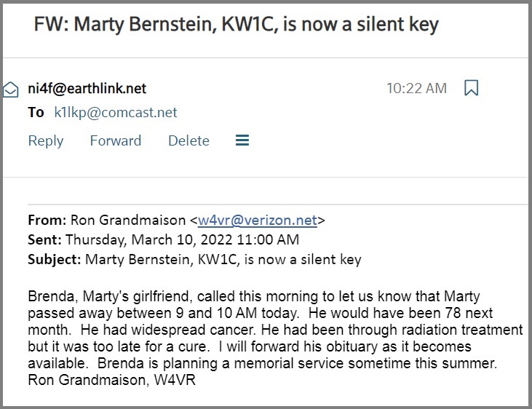
Task: Click the bold "Subject:" label
Action: [55, 260]
